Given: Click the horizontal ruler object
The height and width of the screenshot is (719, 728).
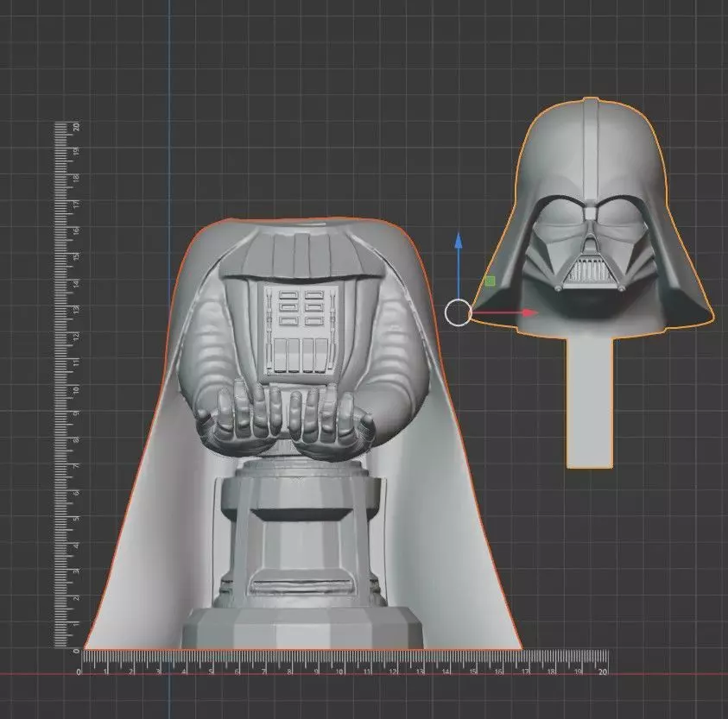Looking at the screenshot, I should pyautogui.click(x=345, y=662).
